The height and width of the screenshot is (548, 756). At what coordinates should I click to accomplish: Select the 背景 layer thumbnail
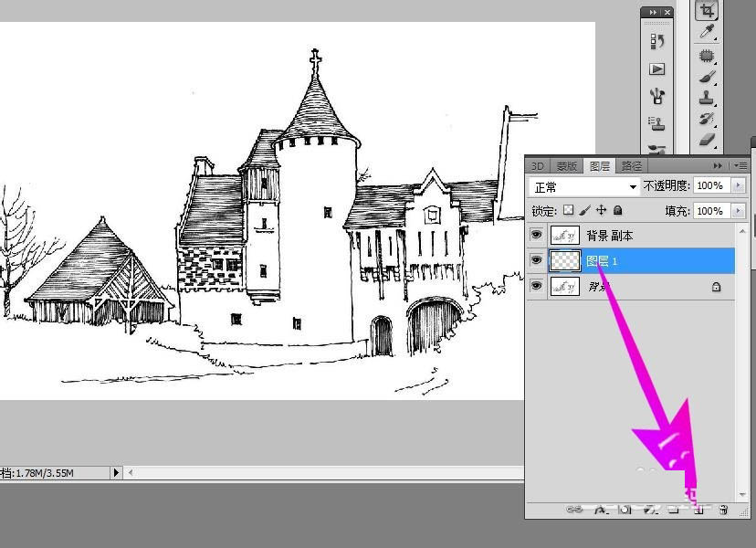566,286
